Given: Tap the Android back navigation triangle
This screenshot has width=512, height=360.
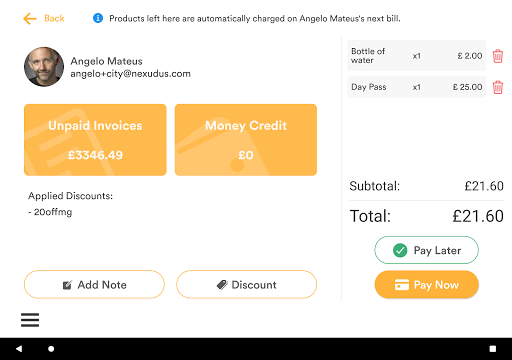Looking at the screenshot, I should [19, 349].
